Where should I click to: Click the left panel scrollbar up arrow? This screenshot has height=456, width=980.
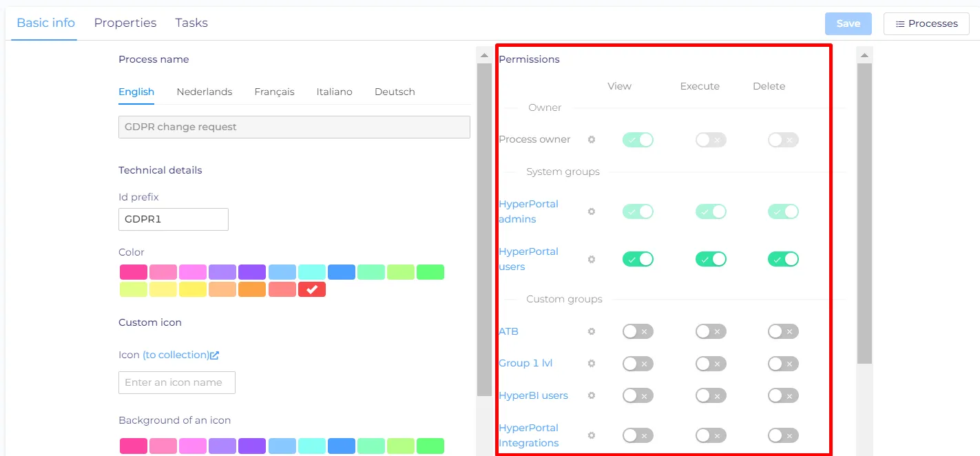(484, 54)
